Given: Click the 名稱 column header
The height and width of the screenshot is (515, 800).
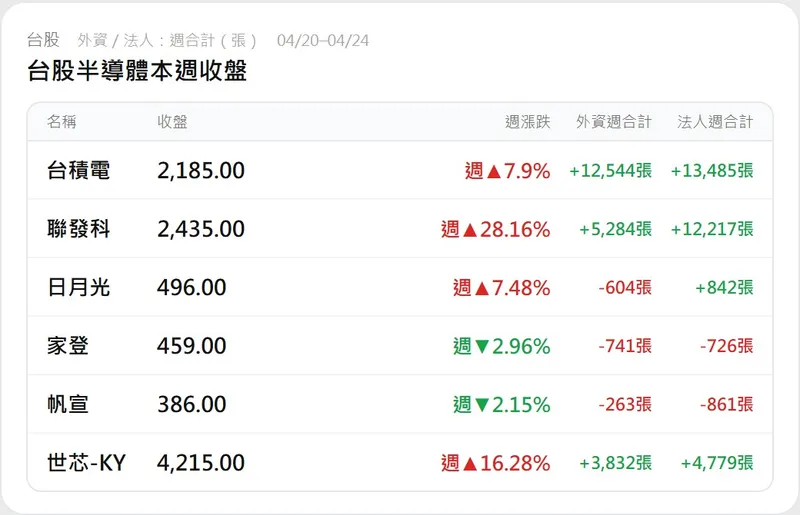Looking at the screenshot, I should (x=61, y=122).
